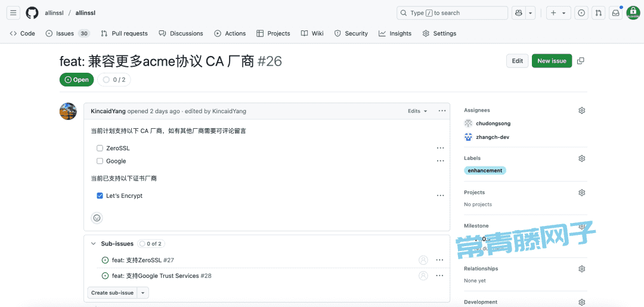Open notifications inbox icon

(615, 13)
